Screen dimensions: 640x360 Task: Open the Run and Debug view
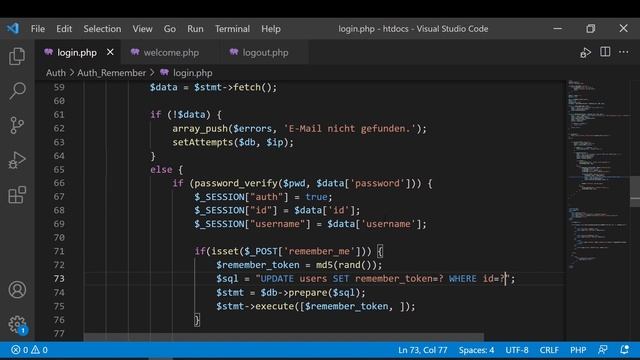[17, 160]
